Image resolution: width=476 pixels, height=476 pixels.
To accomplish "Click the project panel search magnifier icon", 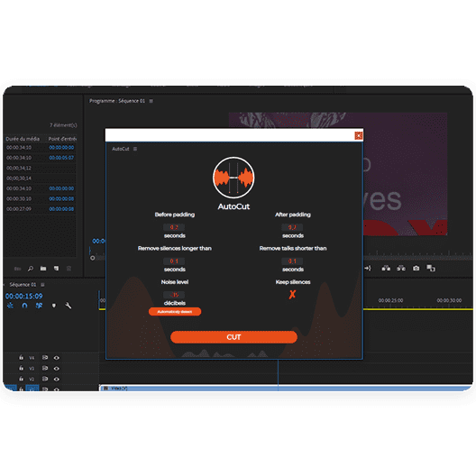I will click(31, 269).
